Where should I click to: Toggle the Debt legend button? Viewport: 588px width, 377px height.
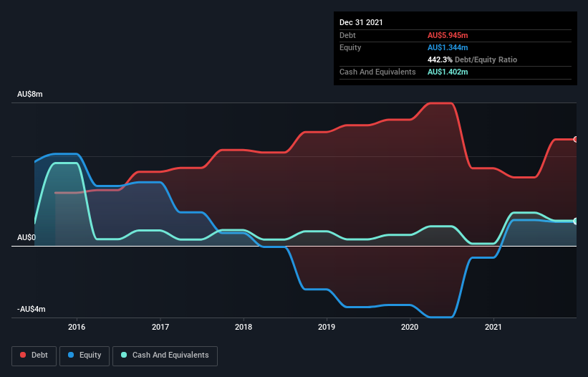(x=34, y=355)
